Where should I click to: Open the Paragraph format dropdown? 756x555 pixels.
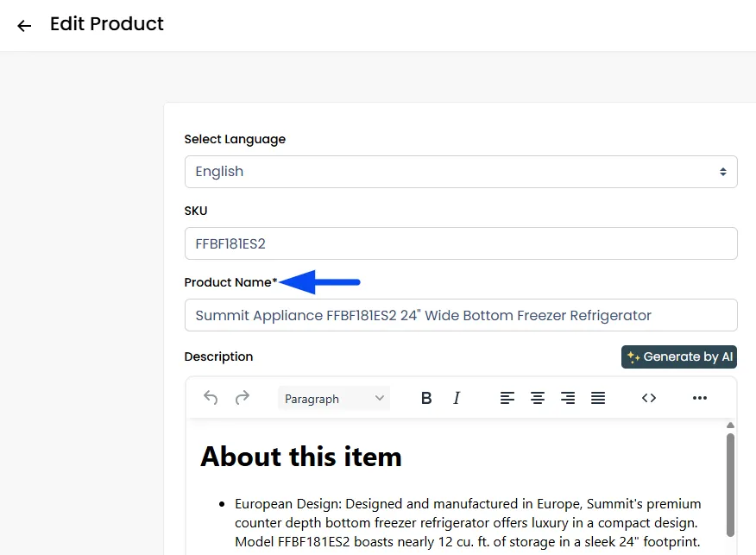(334, 398)
